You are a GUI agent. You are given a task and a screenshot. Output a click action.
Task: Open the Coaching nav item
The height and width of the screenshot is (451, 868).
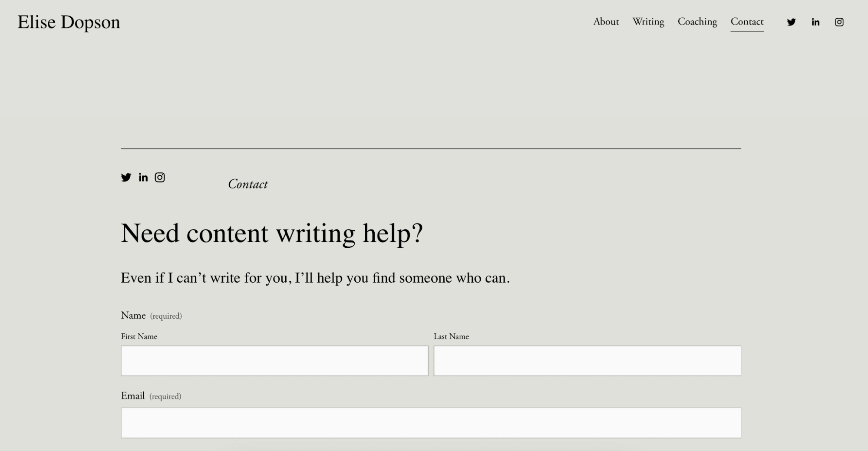pyautogui.click(x=697, y=22)
